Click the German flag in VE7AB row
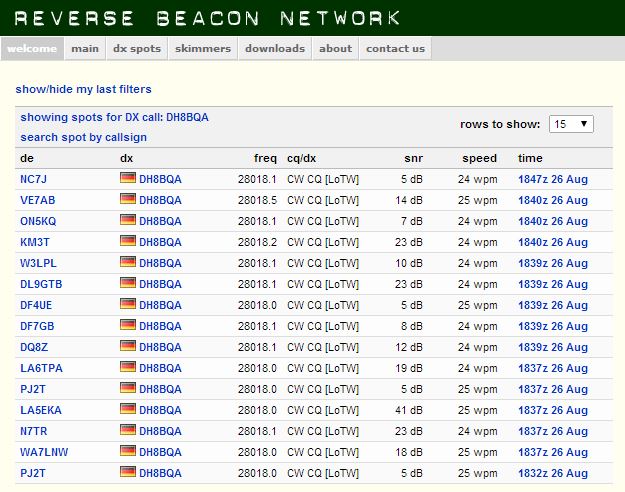This screenshot has width=625, height=492. coord(128,199)
